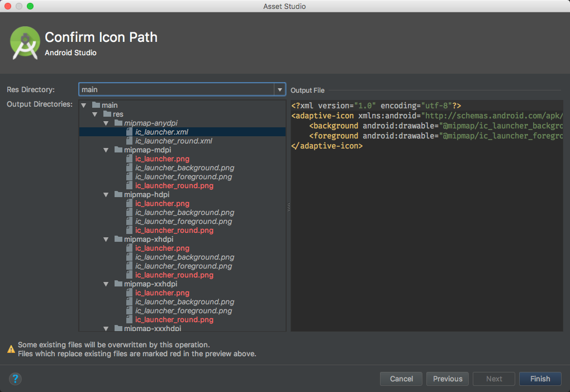Click file icon of ic_launcher_background.png under mipmap-mdpi
This screenshot has width=570, height=392.
point(130,168)
